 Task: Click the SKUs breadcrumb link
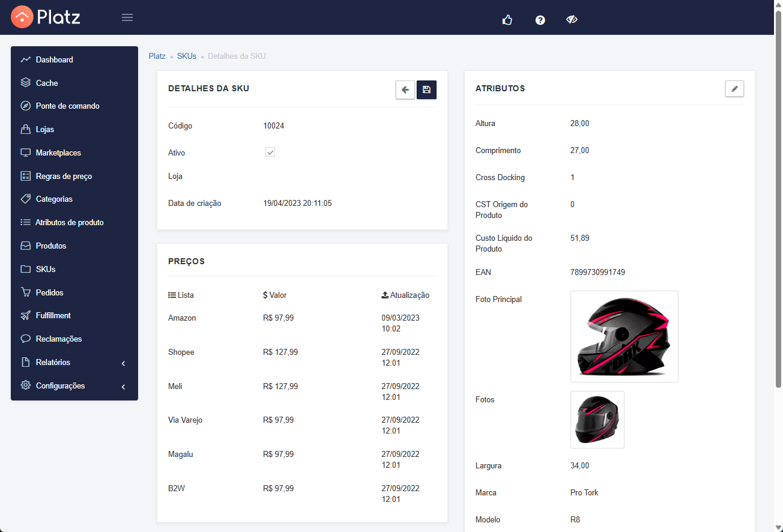point(187,56)
